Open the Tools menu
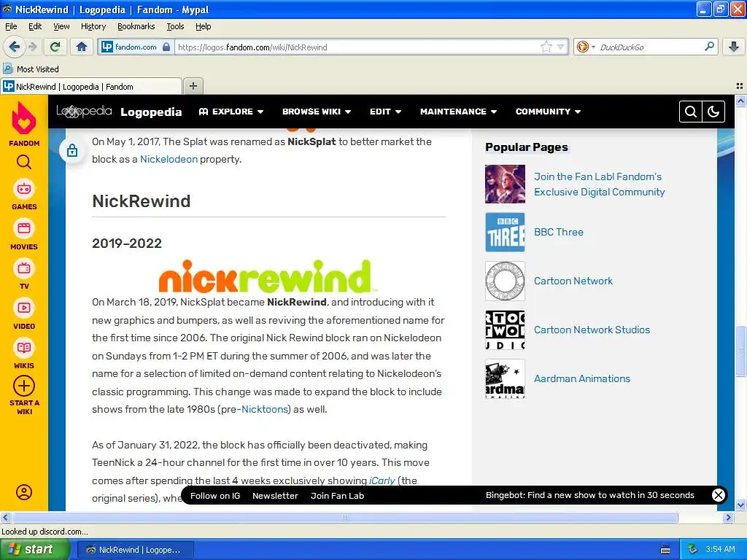Viewport: 747px width, 560px height. coord(175,26)
